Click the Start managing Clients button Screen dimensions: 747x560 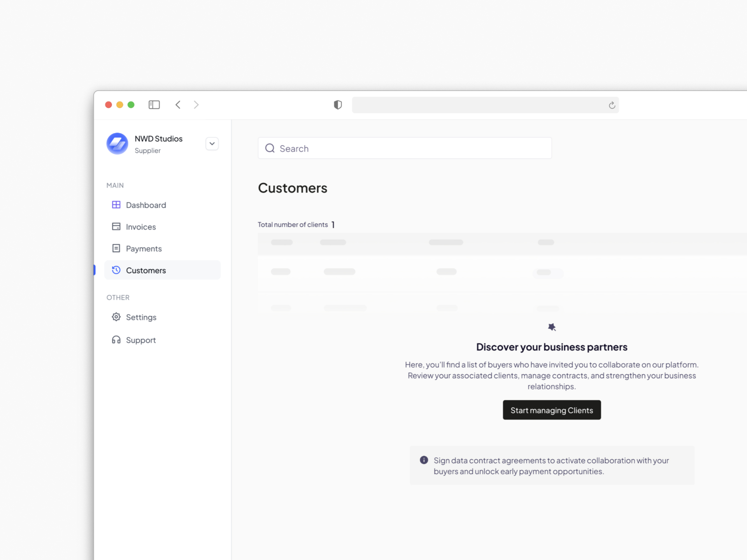click(552, 410)
